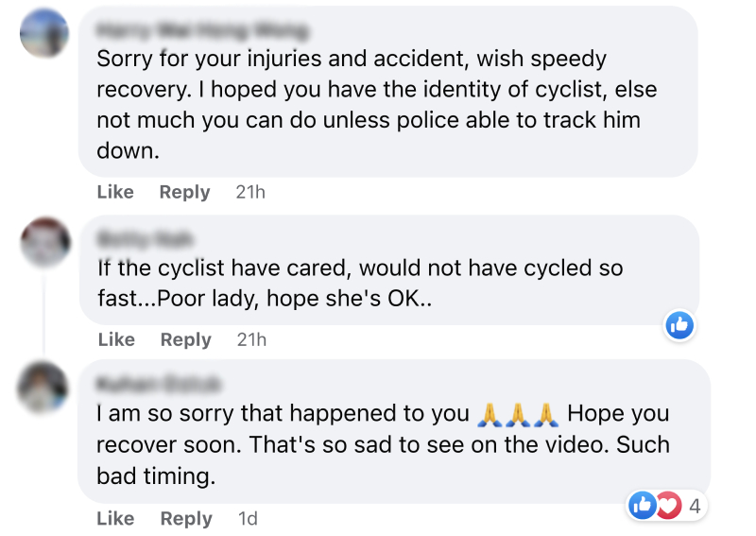
Task: Like the 'Such bad timing' comment
Action: coord(115,518)
